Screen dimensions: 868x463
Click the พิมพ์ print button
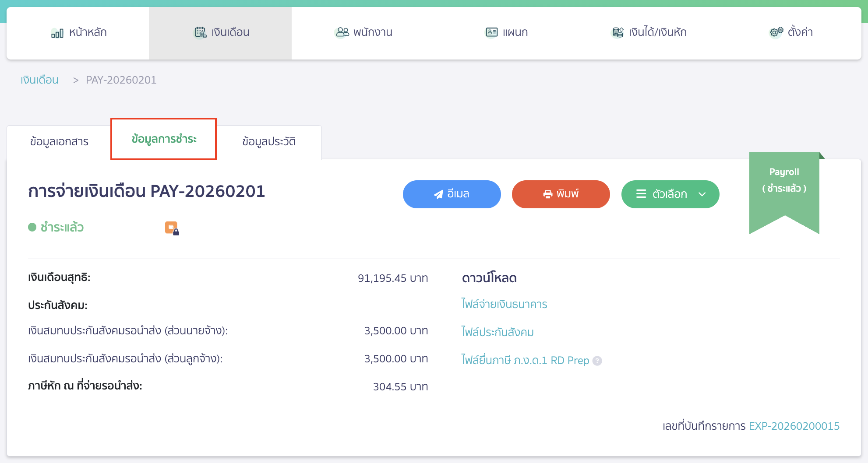point(561,194)
